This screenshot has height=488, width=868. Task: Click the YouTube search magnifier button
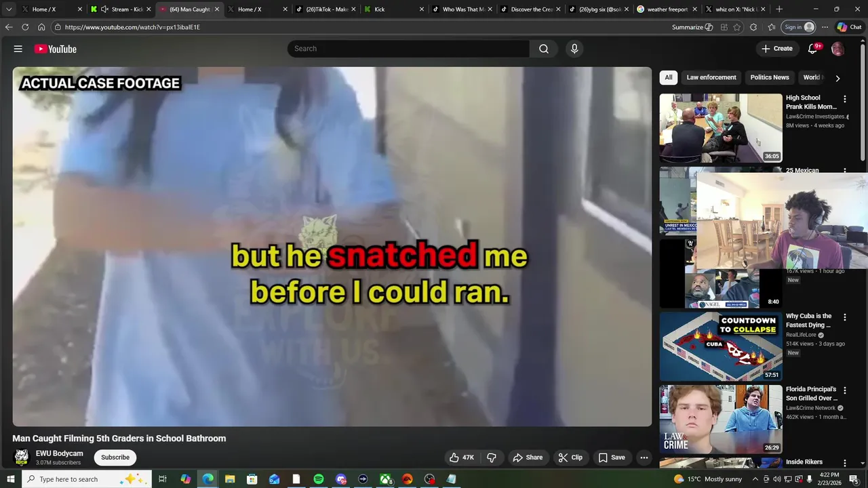(544, 49)
